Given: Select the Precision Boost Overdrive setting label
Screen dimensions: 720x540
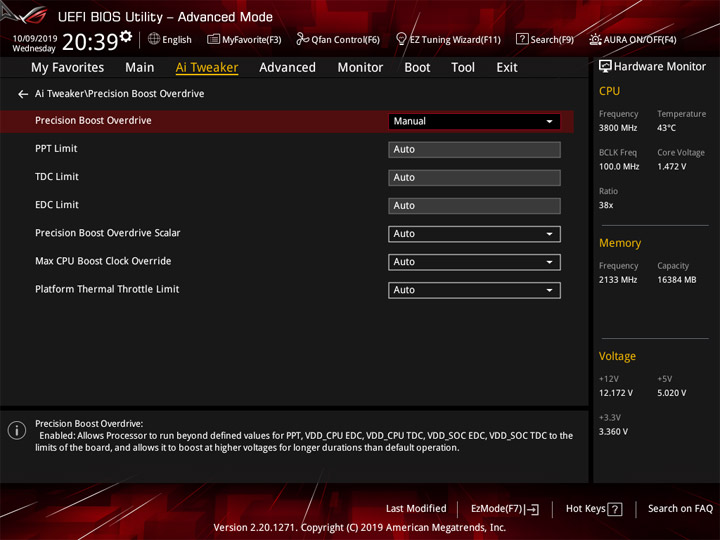Looking at the screenshot, I should tap(93, 120).
